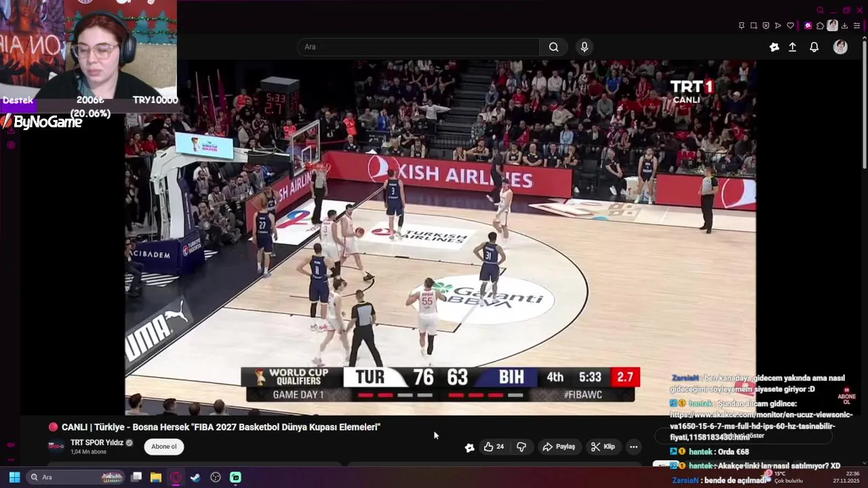Bookmark page with the heart icon

pos(790,26)
